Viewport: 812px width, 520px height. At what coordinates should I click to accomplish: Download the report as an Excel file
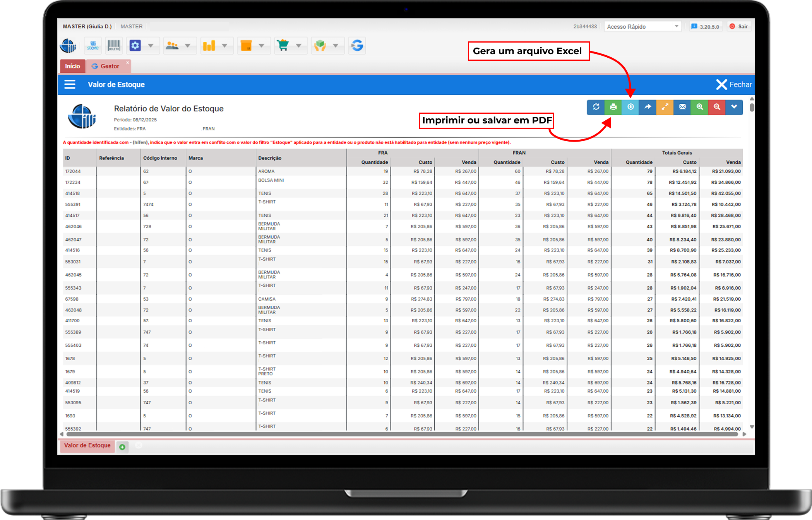tap(630, 107)
